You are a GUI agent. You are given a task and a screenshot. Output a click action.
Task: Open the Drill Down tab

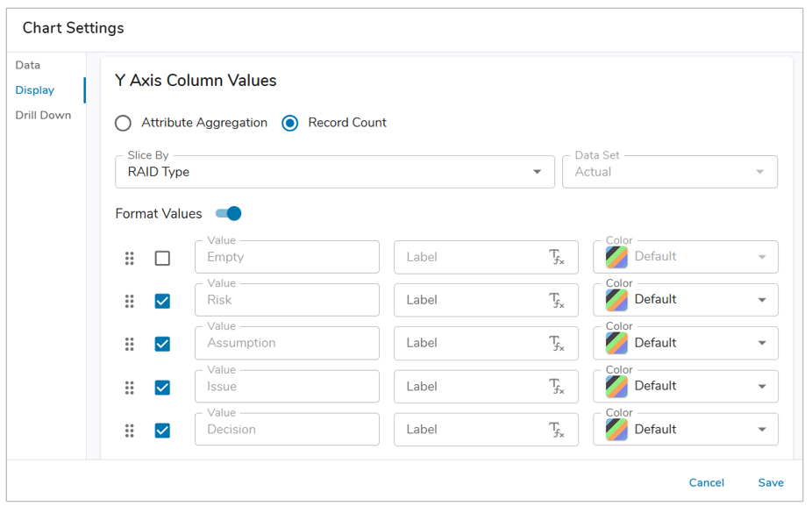[x=43, y=115]
